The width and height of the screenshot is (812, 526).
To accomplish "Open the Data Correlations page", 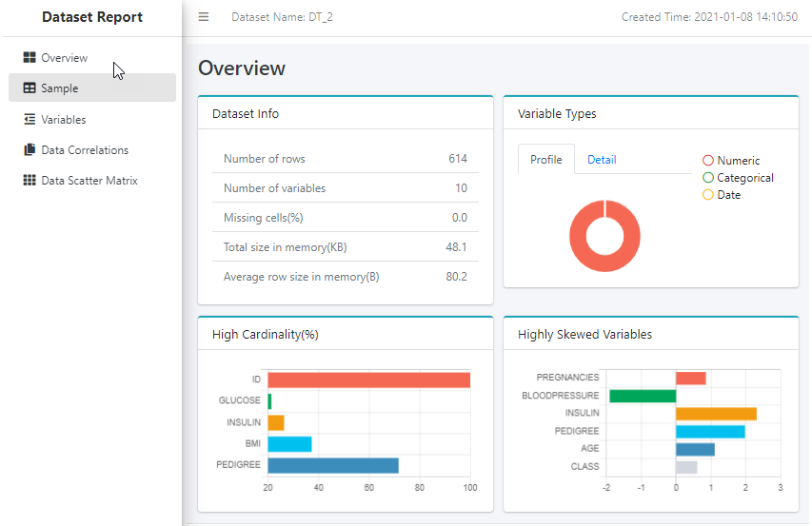I will 85,150.
